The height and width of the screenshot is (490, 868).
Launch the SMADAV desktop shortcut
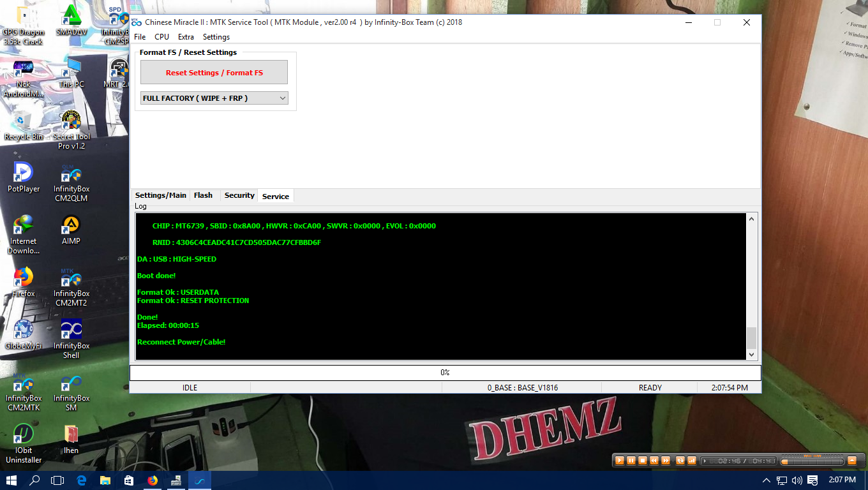[x=71, y=20]
